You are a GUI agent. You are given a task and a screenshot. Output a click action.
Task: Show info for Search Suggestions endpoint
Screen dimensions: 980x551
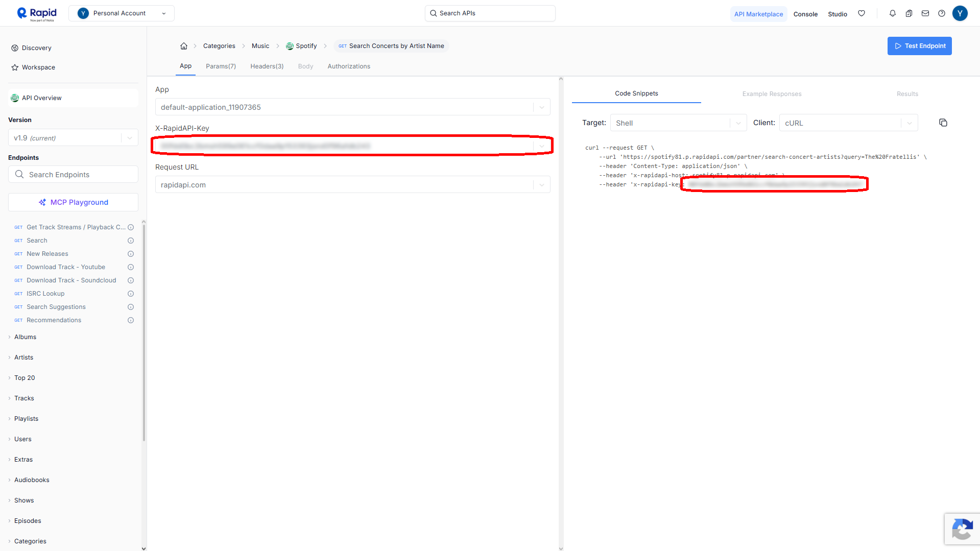click(x=131, y=307)
